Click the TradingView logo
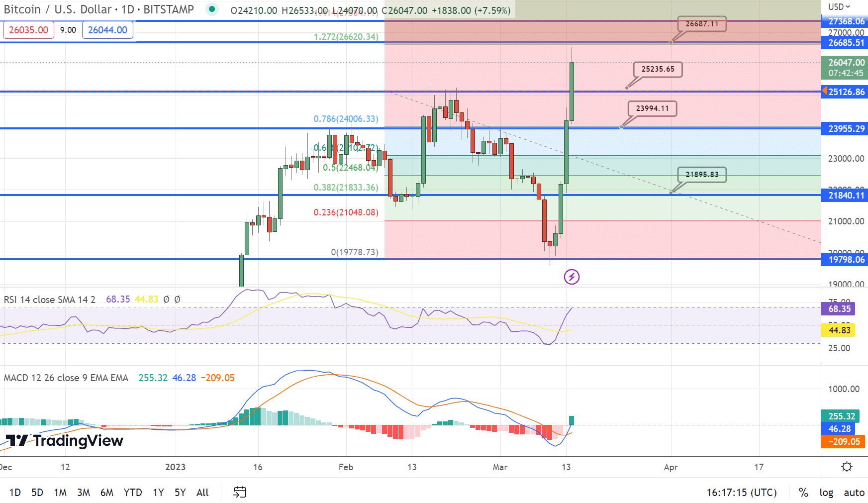The image size is (868, 503). 65,440
